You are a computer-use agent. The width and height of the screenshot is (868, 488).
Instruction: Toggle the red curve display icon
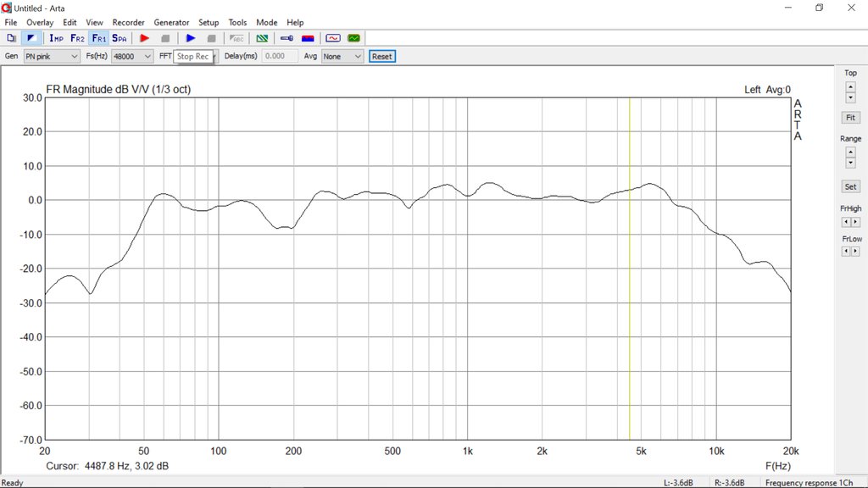pos(332,38)
